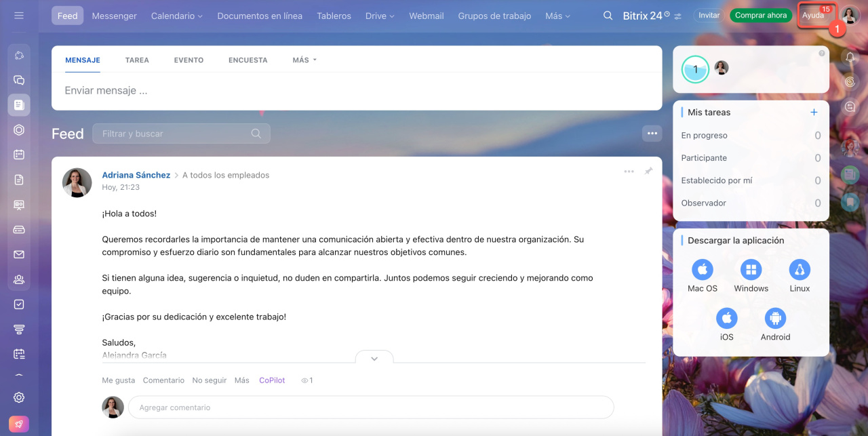
Task: Switch to the TAREA tab
Action: click(x=137, y=60)
